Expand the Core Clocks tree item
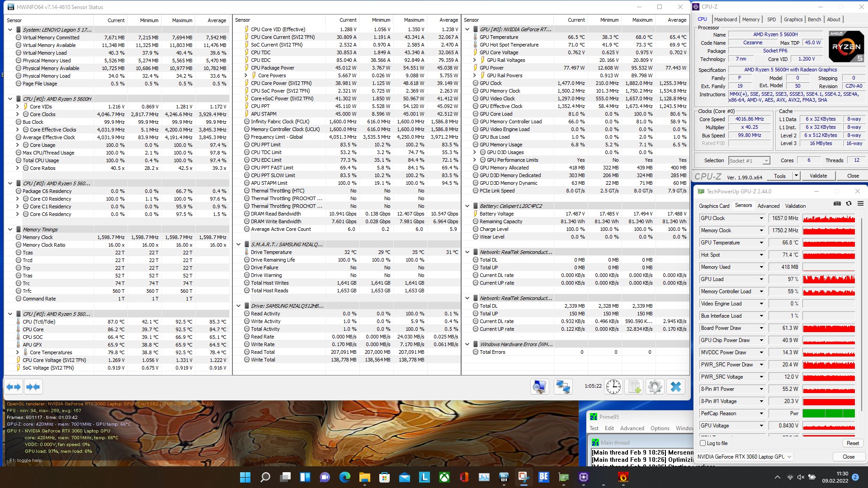Screen dimensions: 868x488 pos(18,114)
